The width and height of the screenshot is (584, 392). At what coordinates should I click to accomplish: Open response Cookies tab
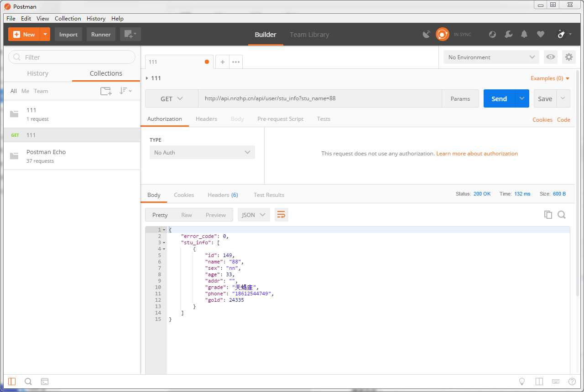click(184, 195)
